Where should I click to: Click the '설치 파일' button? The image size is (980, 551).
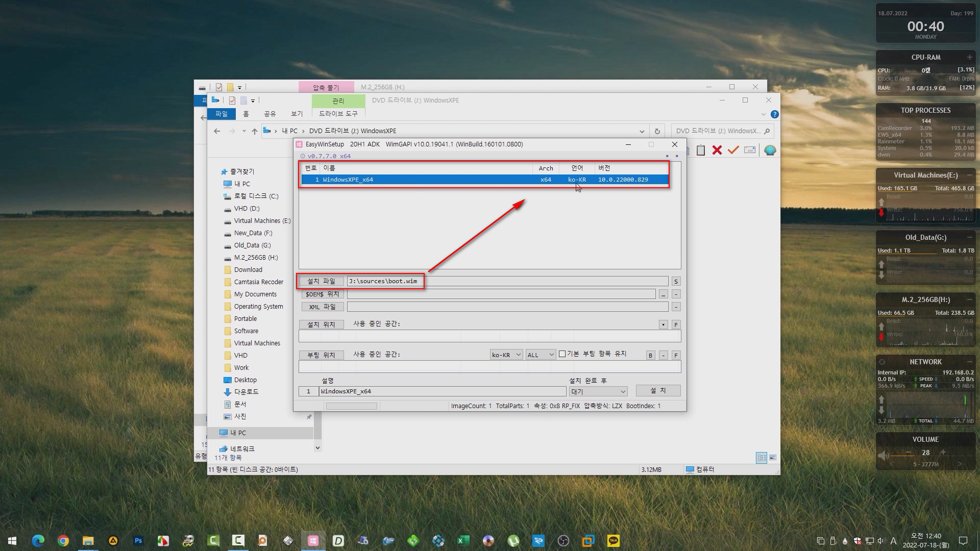[322, 281]
